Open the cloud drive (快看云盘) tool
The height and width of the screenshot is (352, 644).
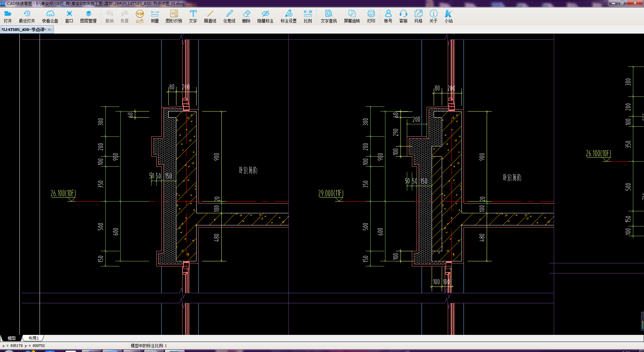pyautogui.click(x=50, y=16)
